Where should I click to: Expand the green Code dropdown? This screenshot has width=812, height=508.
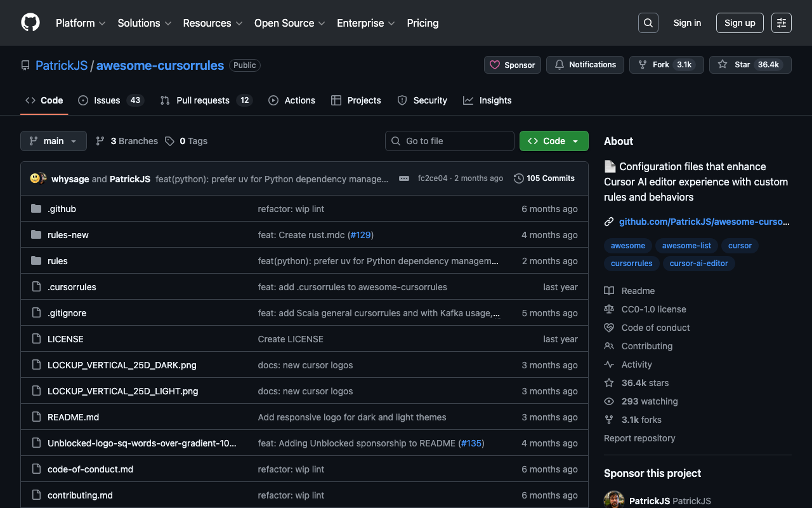[x=553, y=141]
